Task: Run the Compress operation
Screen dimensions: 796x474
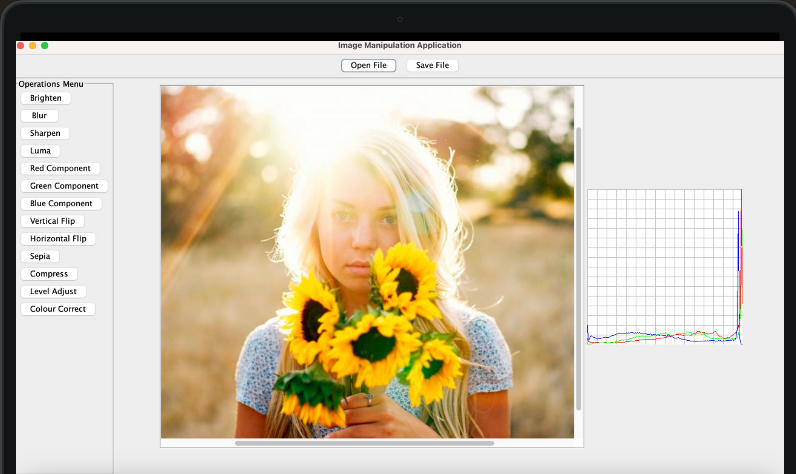Action: click(x=49, y=274)
